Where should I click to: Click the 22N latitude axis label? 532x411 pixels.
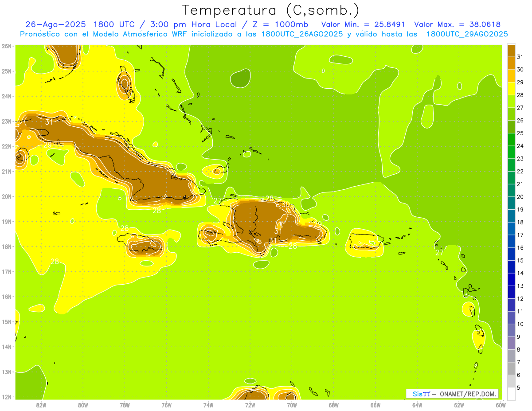[x=7, y=146]
